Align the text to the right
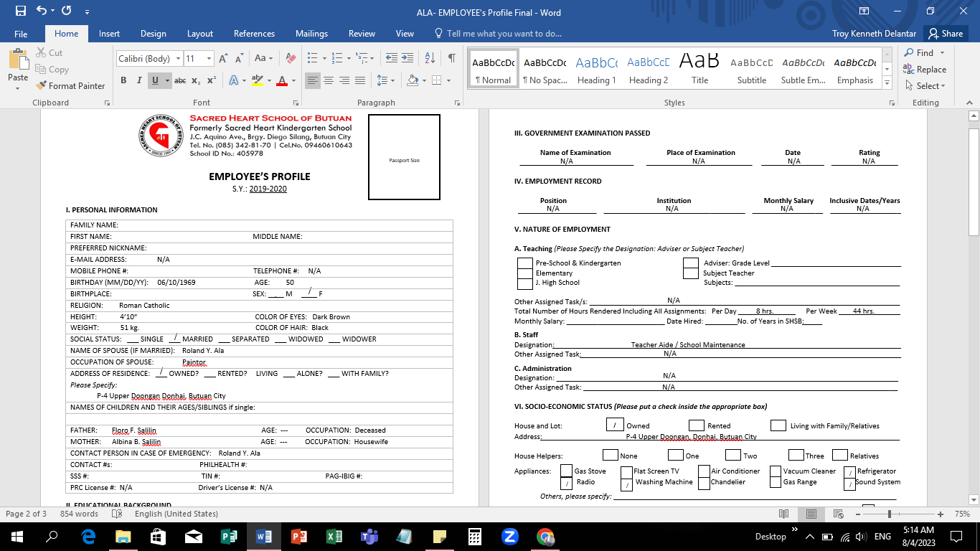The height and width of the screenshot is (551, 980). [344, 80]
